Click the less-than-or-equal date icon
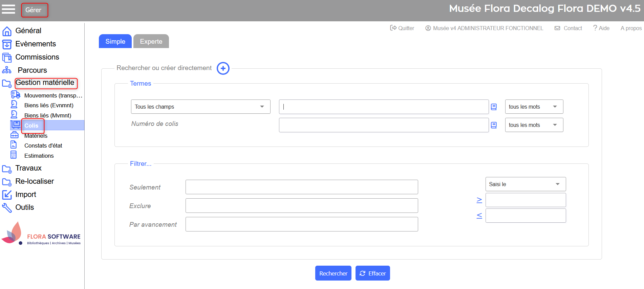 click(479, 216)
